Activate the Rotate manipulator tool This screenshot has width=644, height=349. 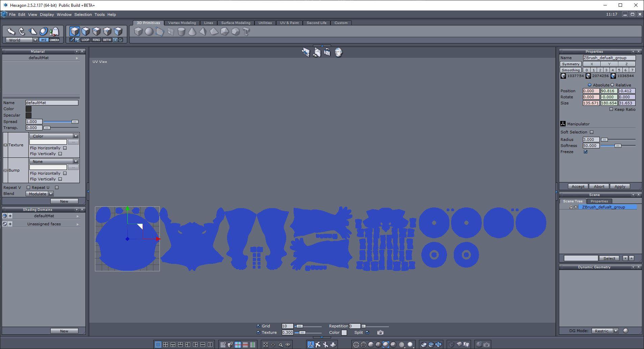click(x=22, y=31)
